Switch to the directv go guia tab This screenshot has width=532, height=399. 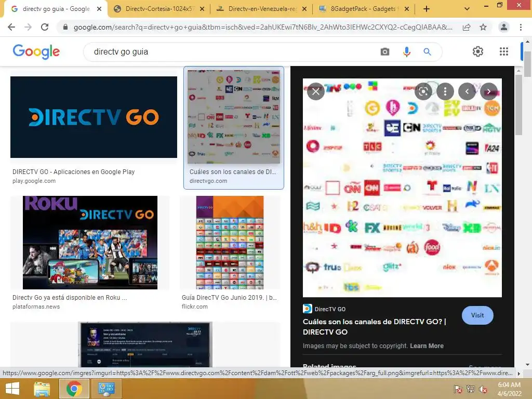tap(56, 9)
